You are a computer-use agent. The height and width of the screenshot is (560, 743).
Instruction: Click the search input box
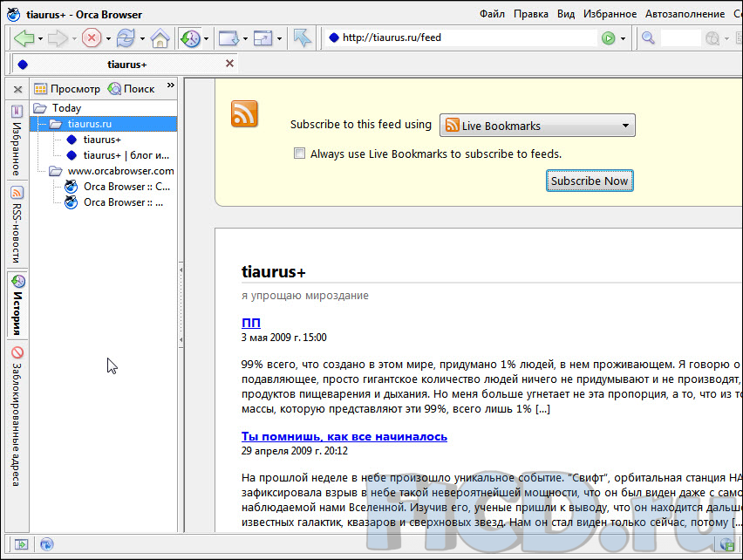[680, 38]
